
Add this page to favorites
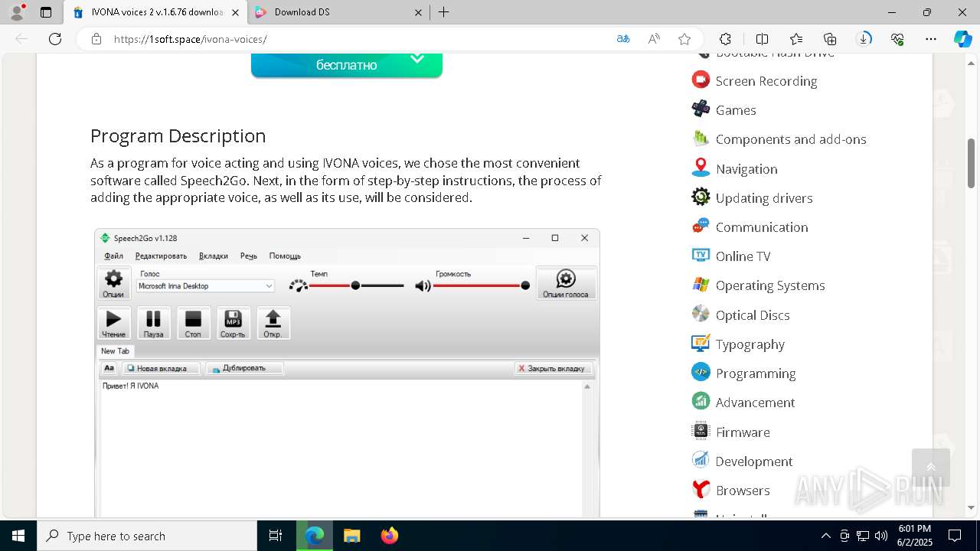point(684,39)
